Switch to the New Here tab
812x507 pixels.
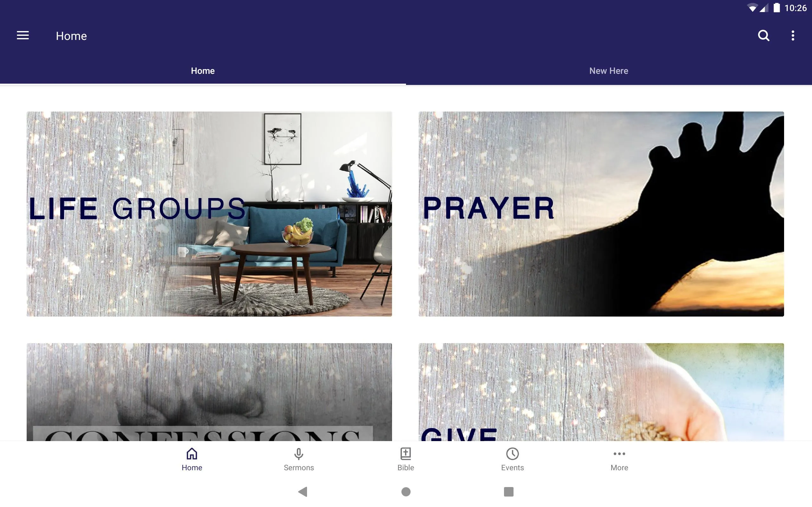pos(609,70)
